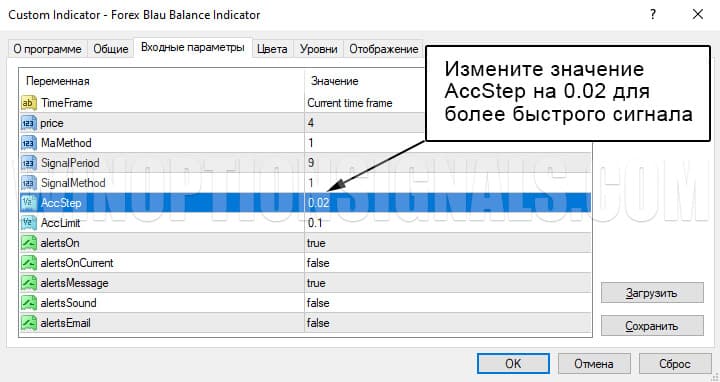Select the alertsEmail variable name
The image size is (720, 382).
pyautogui.click(x=66, y=323)
